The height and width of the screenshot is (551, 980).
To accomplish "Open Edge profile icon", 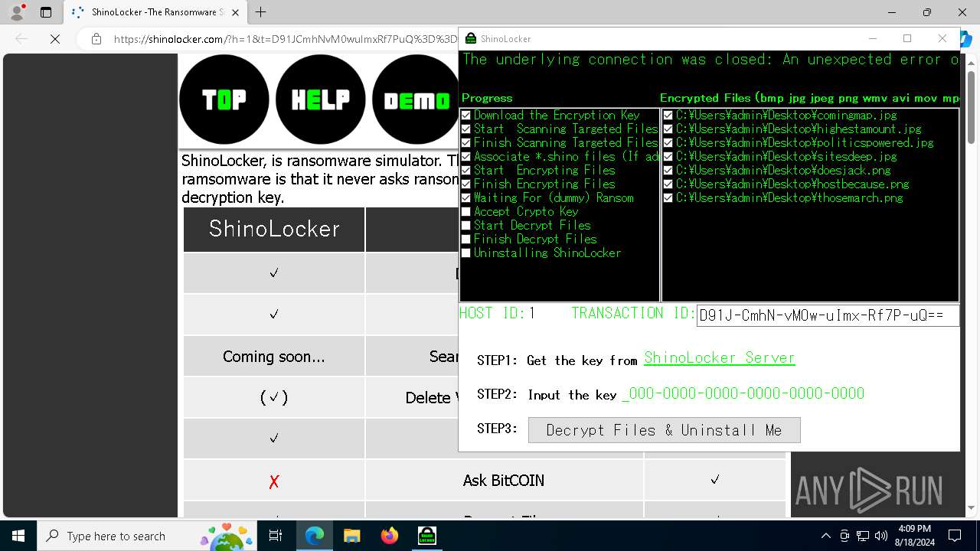I will (17, 12).
